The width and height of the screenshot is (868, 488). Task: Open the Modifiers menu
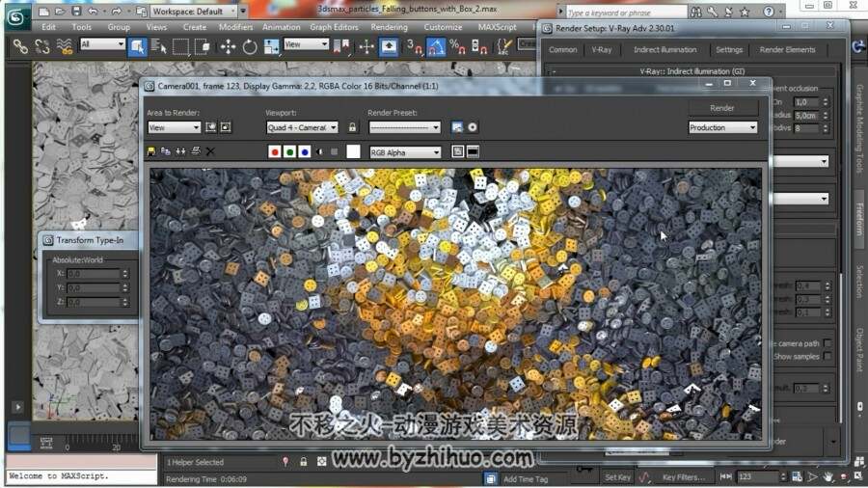tap(236, 27)
